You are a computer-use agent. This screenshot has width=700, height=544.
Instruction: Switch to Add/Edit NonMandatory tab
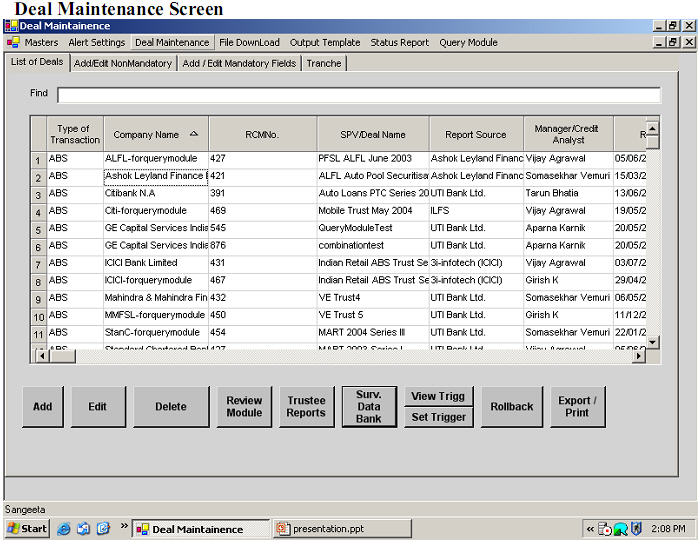point(123,63)
